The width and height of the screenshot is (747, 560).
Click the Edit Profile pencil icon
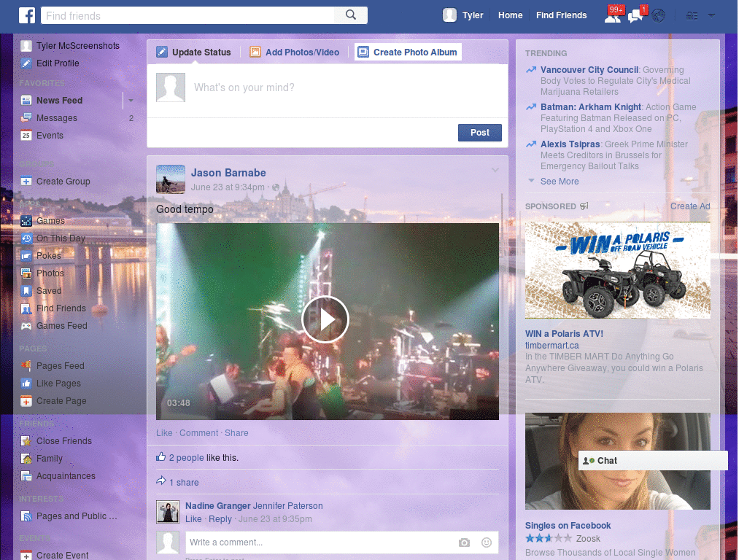click(26, 63)
